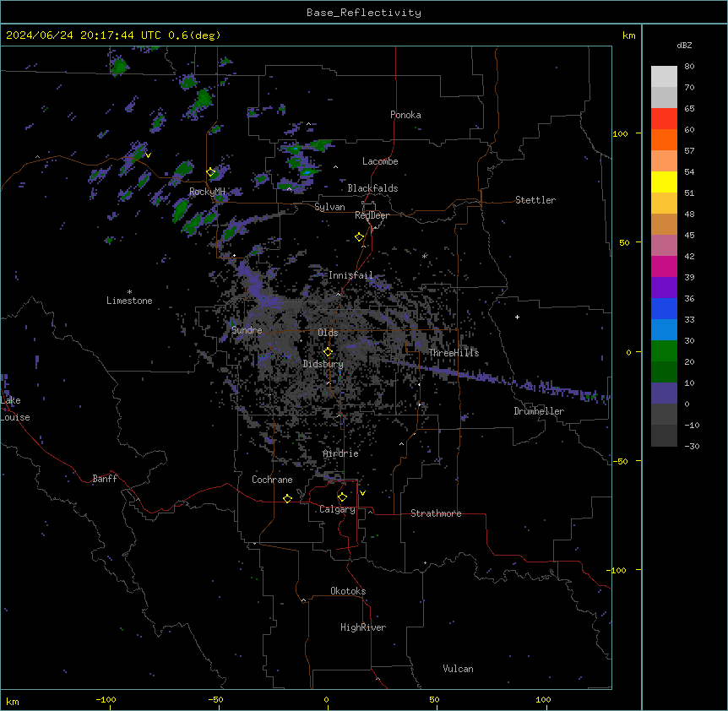Select the Blackfalds label
The image size is (728, 711).
[x=372, y=188]
